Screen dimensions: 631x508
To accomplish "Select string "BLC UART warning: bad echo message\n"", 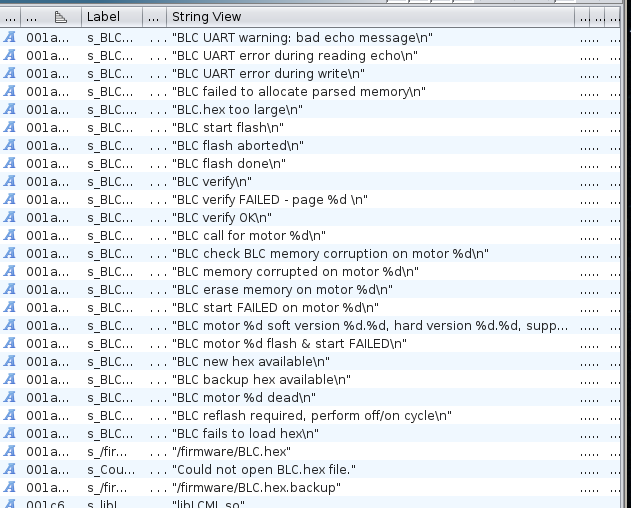I will point(302,37).
